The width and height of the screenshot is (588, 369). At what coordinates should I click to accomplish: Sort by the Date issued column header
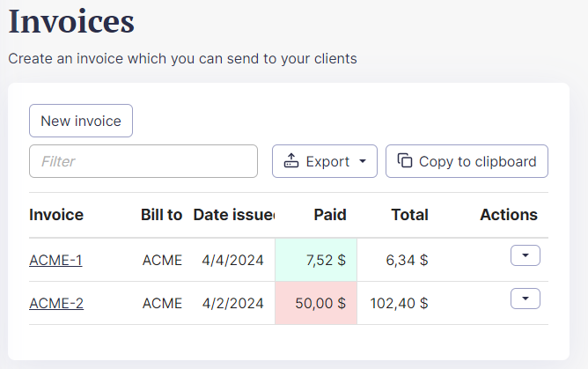click(233, 215)
